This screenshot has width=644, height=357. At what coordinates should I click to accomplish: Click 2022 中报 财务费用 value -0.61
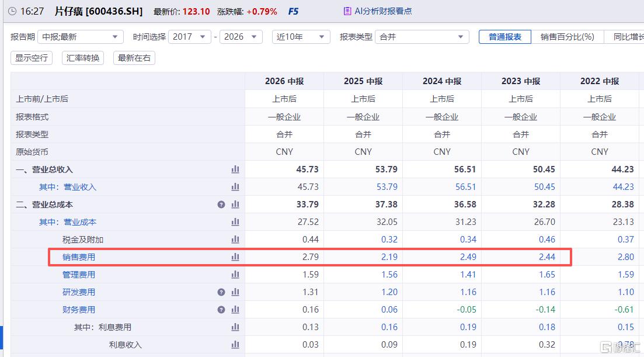(x=624, y=310)
